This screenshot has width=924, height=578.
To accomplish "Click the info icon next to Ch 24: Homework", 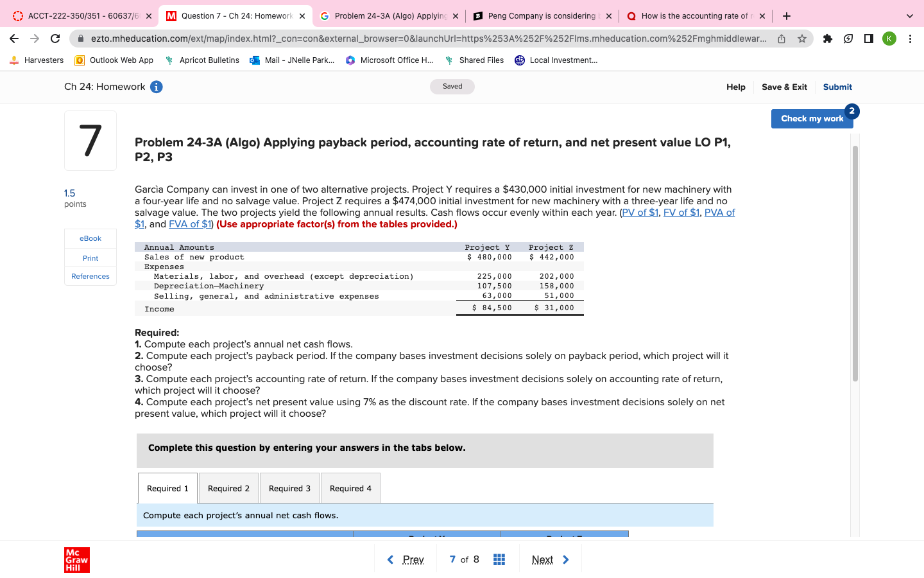I will tap(155, 87).
